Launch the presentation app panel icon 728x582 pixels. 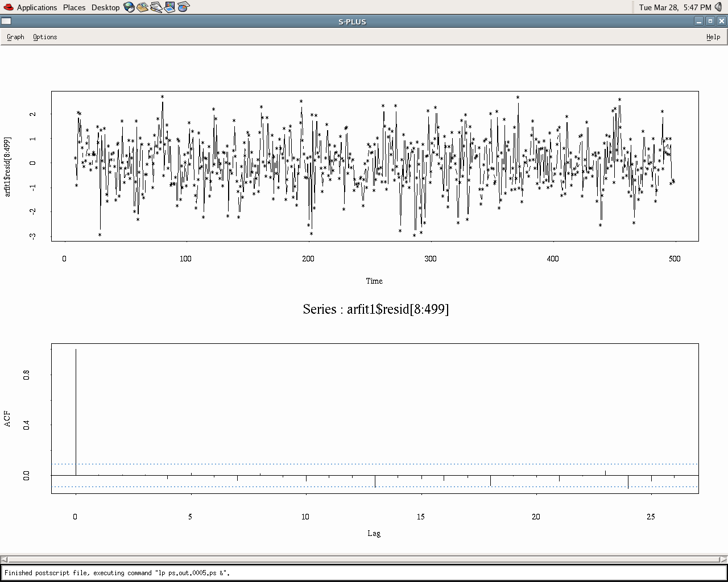pyautogui.click(x=169, y=7)
